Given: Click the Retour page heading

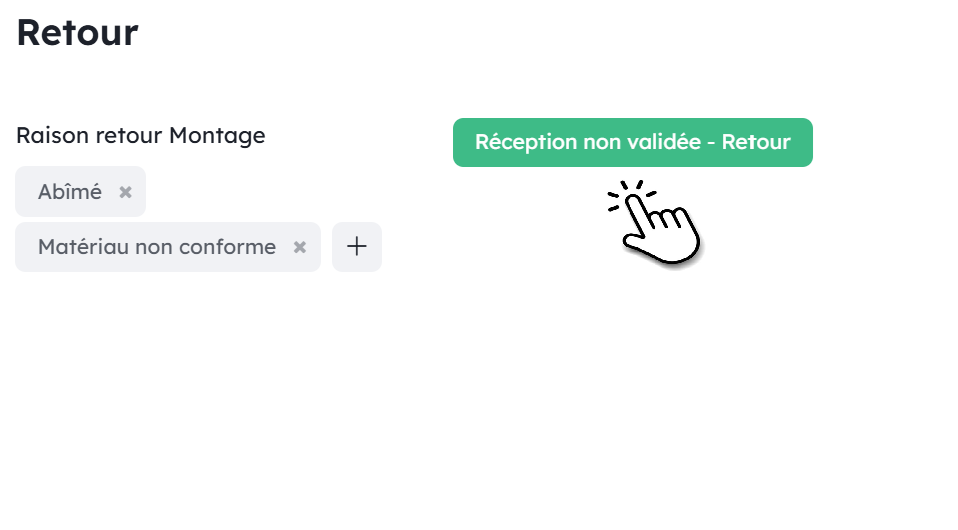Looking at the screenshot, I should pos(77,33).
